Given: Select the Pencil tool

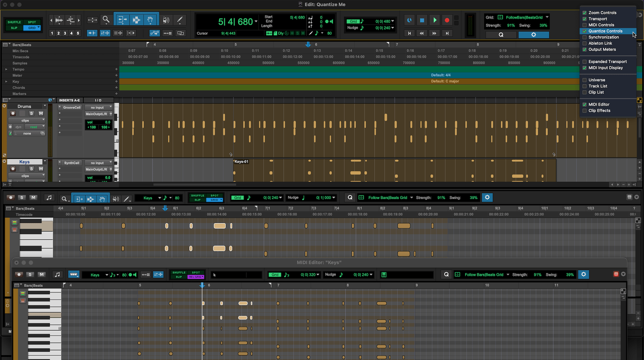Looking at the screenshot, I should (180, 20).
